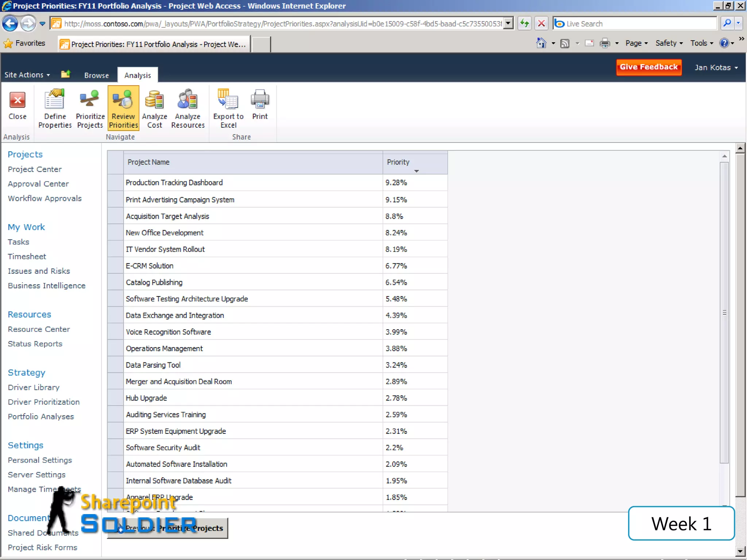Switch to the Browse tab
Screen dimensions: 747x560
(96, 75)
